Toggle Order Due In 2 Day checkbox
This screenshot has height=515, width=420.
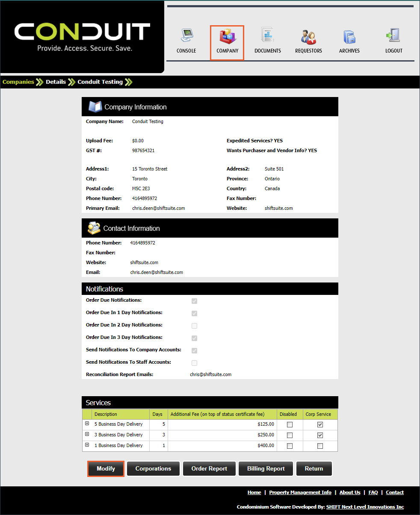195,326
